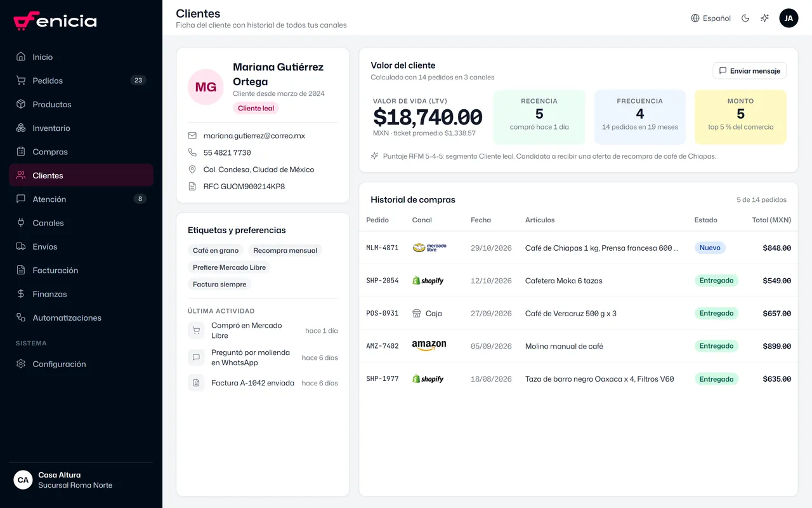The image size is (812, 508).
Task: Click the Canales plug icon
Action: (21, 223)
